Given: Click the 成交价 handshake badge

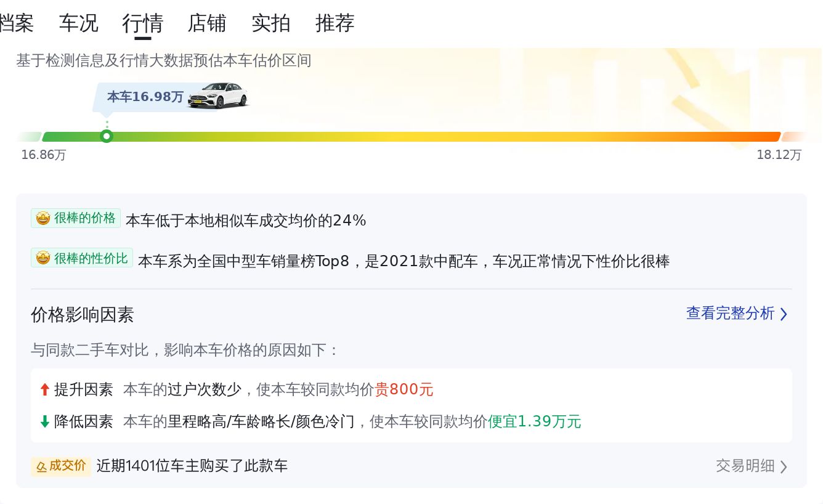Looking at the screenshot, I should (61, 466).
